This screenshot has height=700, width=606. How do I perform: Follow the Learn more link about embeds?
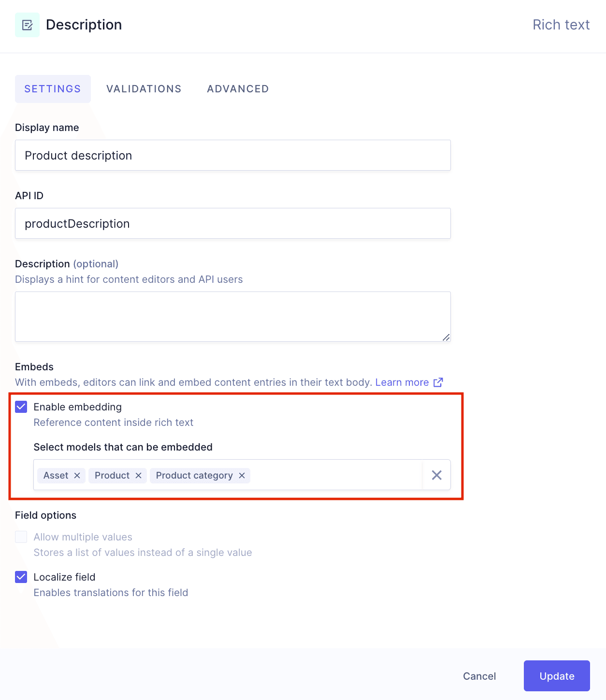403,382
